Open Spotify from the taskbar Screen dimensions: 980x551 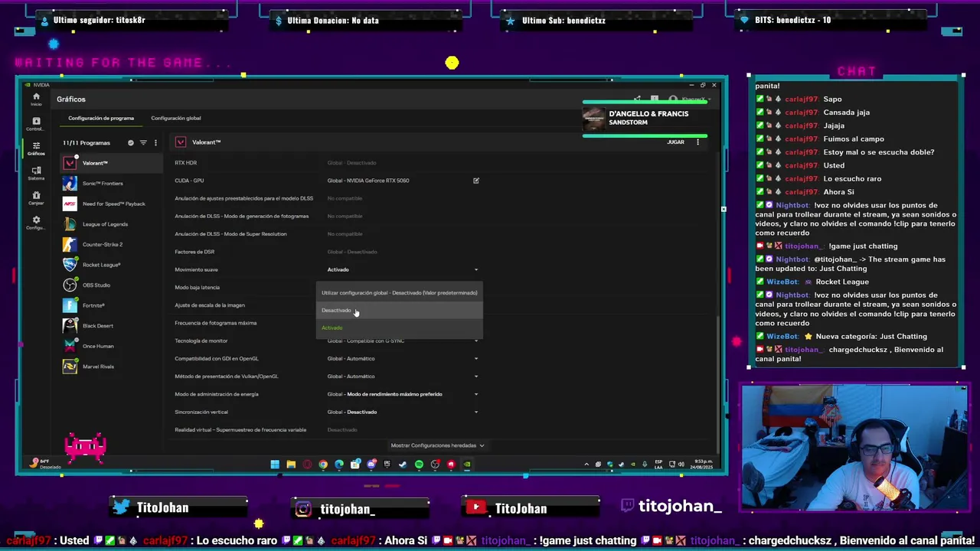(x=419, y=464)
